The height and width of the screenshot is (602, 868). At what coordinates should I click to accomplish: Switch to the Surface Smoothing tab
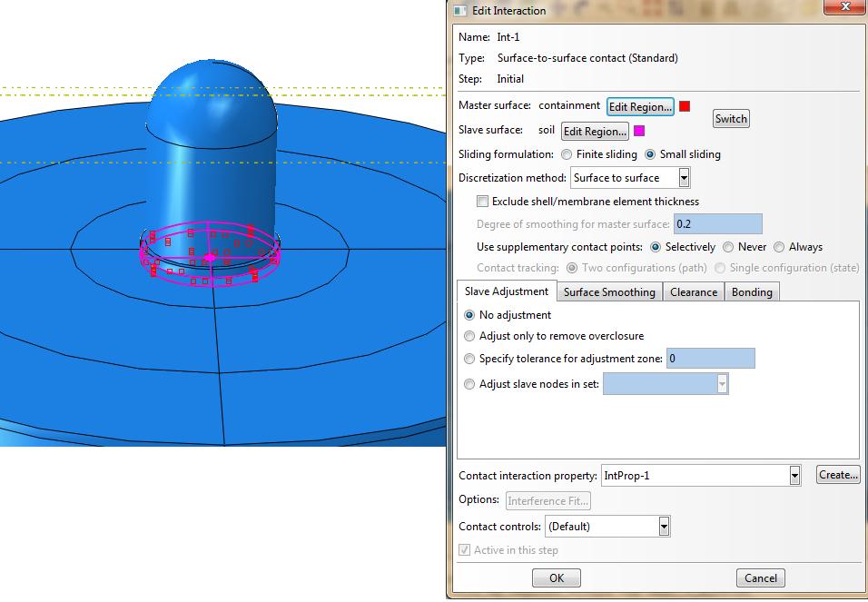[x=609, y=291]
